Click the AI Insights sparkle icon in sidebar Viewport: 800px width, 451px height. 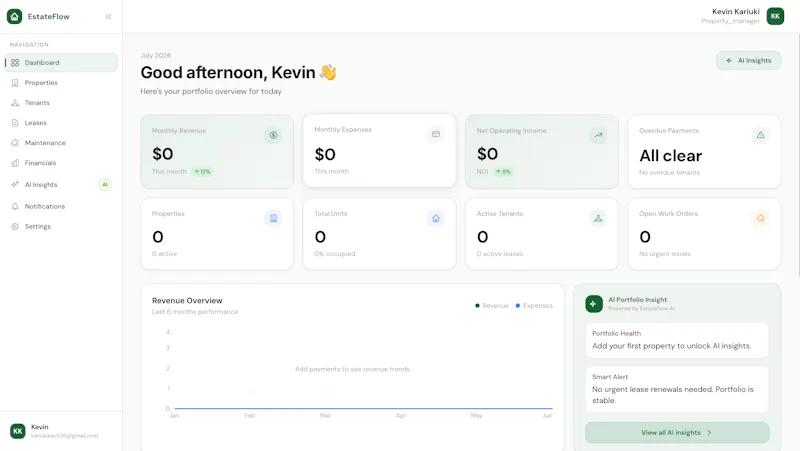click(x=15, y=184)
